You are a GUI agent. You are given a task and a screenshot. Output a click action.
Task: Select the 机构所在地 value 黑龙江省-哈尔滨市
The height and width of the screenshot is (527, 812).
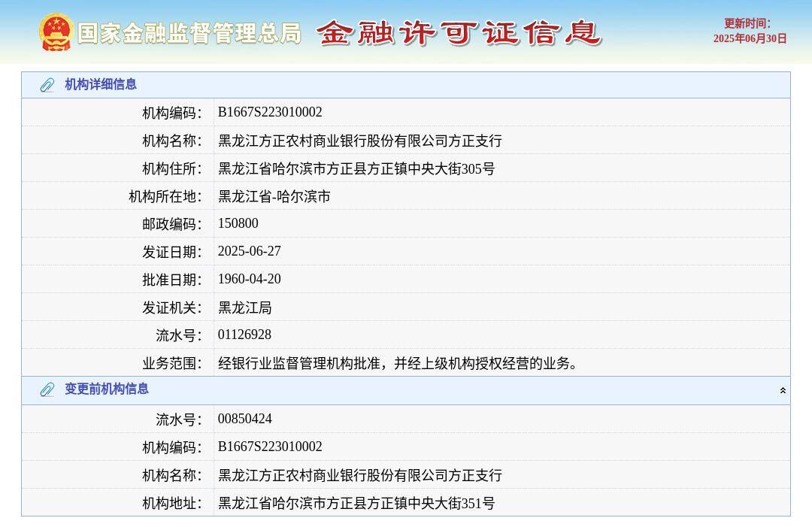pos(274,196)
